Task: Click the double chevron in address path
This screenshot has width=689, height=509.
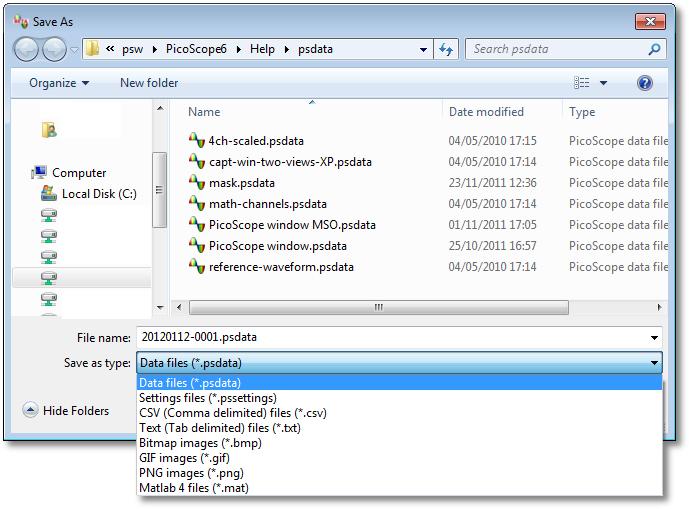Action: [x=110, y=48]
